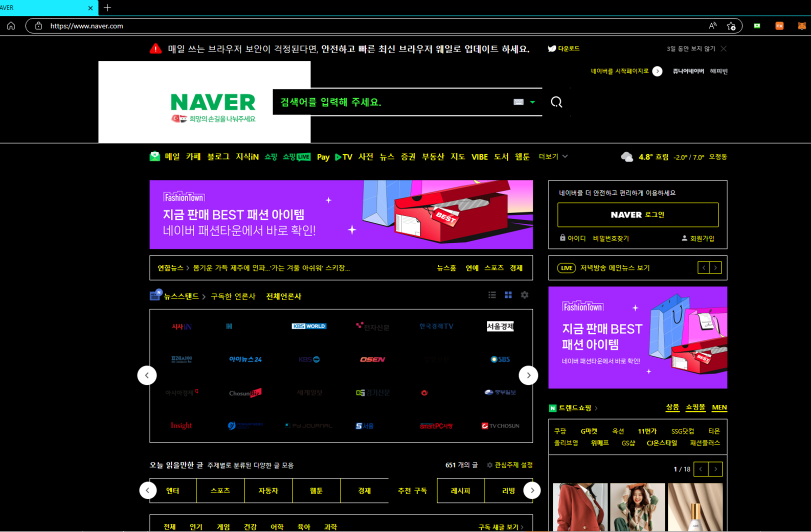The width and height of the screenshot is (811, 532).
Task: Open 스포츠 news link
Action: [x=494, y=268]
